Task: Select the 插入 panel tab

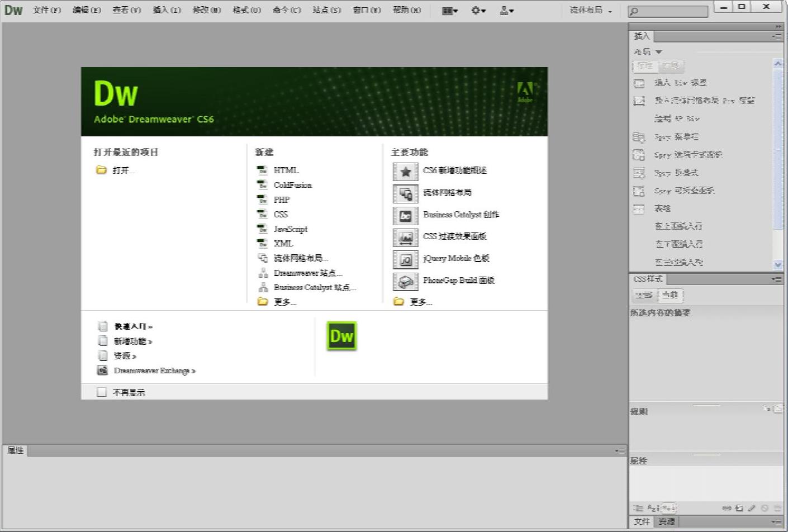Action: tap(642, 36)
